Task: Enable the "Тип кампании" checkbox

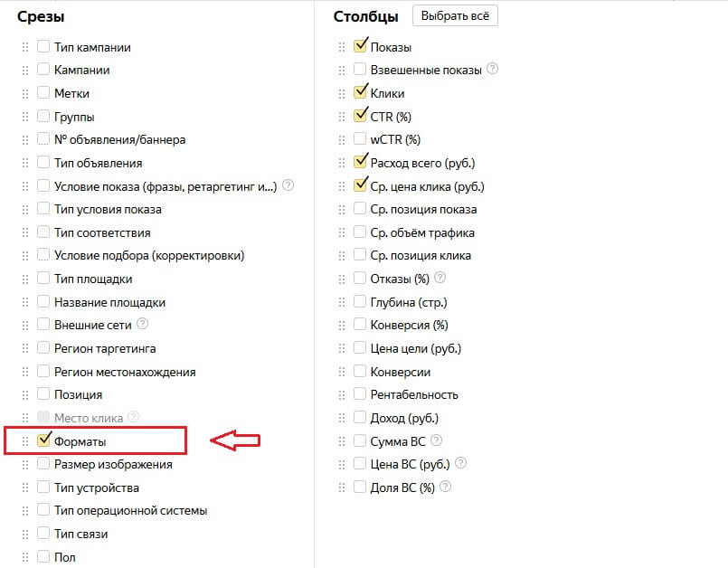Action: tap(43, 46)
